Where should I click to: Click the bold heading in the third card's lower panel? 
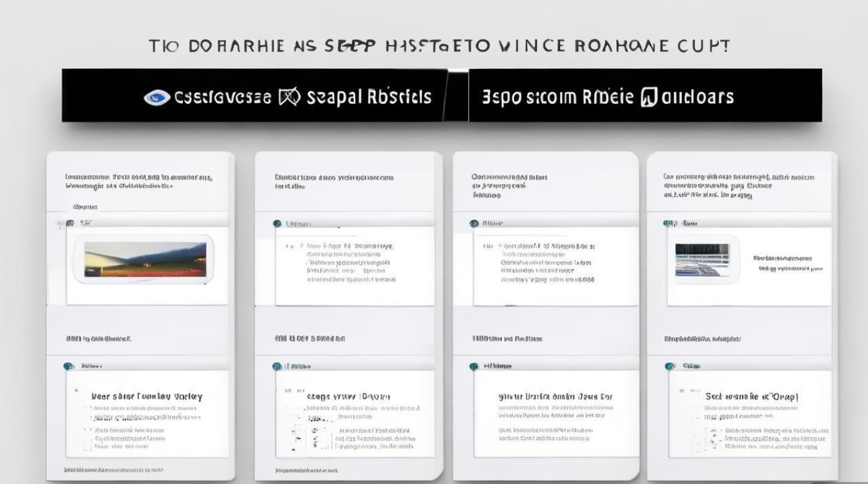pyautogui.click(x=555, y=396)
